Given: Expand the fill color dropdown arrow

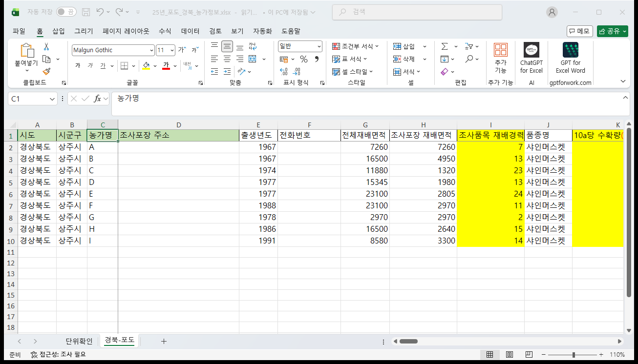Looking at the screenshot, I should 155,66.
